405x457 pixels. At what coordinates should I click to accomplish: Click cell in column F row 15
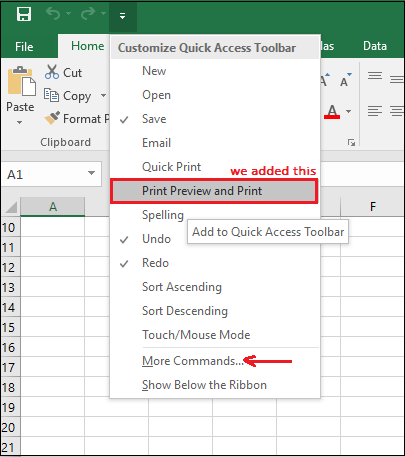tap(373, 327)
